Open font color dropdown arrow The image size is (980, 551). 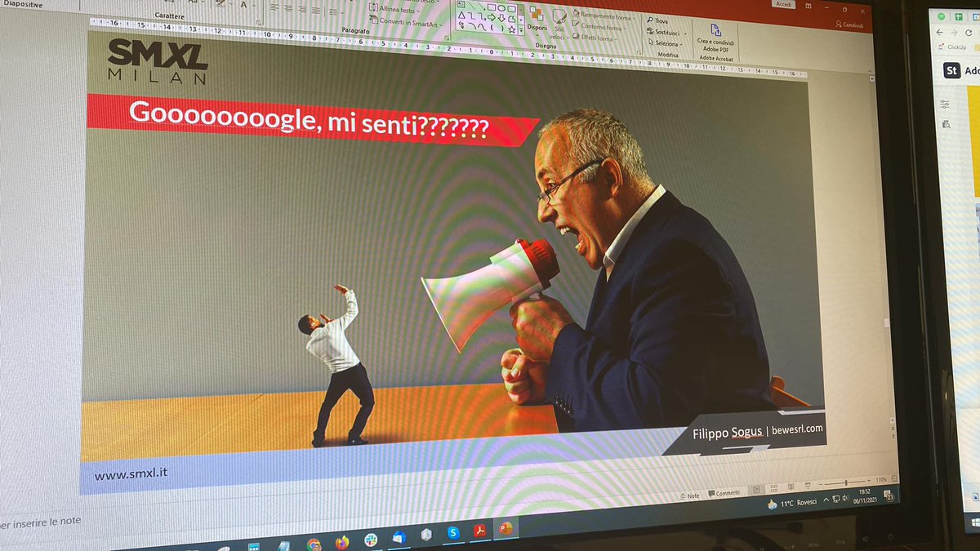point(255,6)
